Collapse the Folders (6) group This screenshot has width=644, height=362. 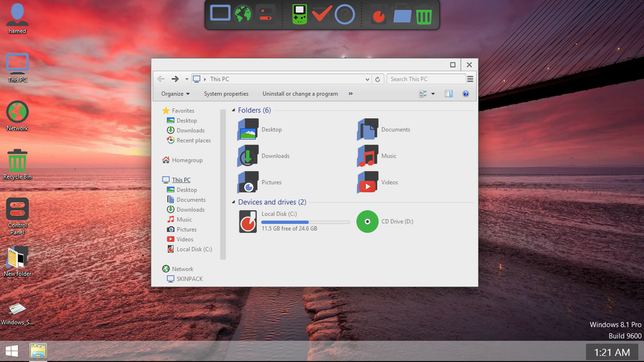coord(233,110)
